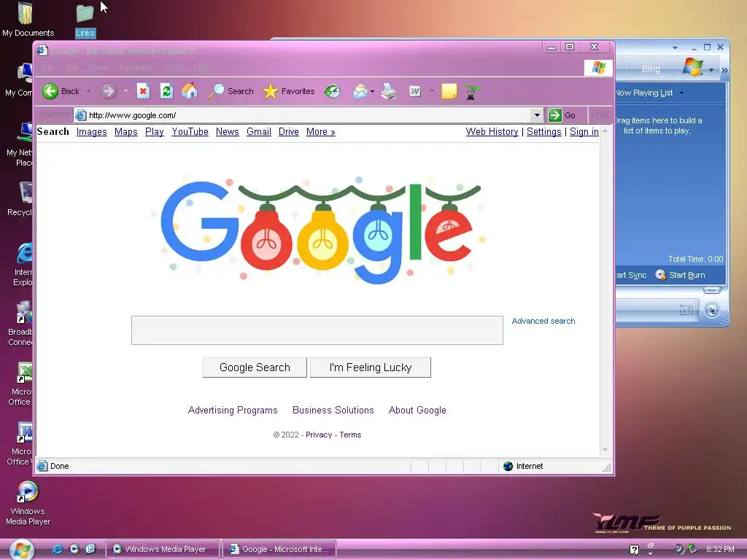The height and width of the screenshot is (560, 747).
Task: Click the third quick launch icon on taskbar
Action: point(90,549)
